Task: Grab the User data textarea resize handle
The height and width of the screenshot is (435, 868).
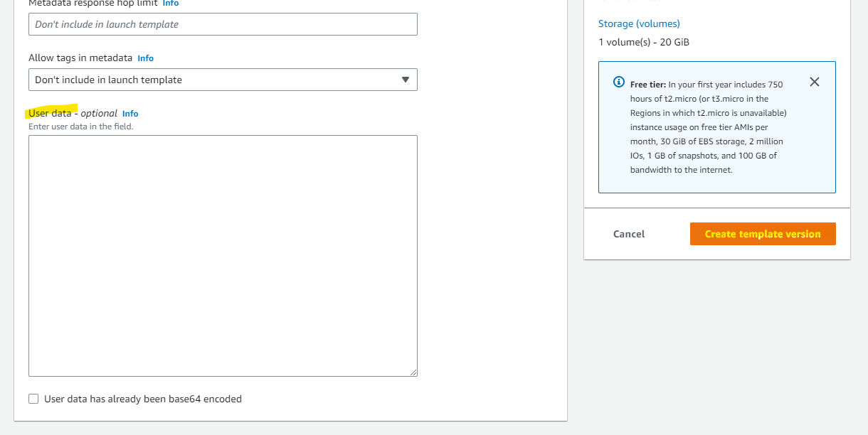Action: [x=413, y=372]
